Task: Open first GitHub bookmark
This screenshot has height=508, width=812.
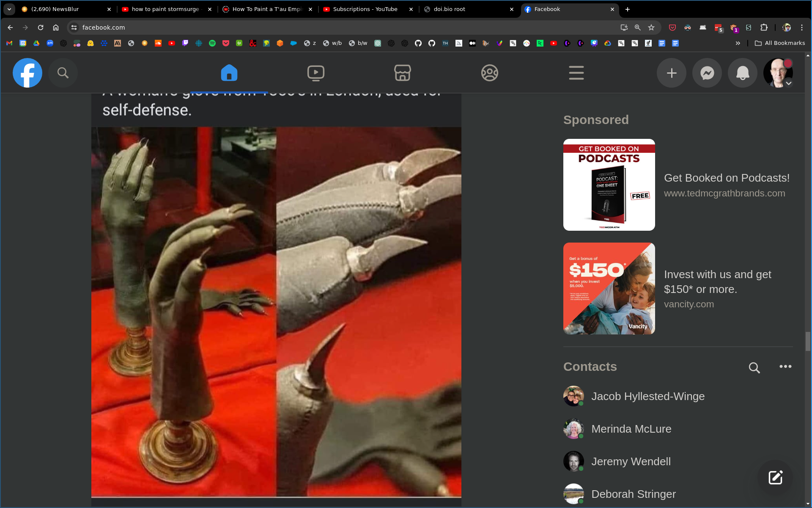Action: point(418,43)
